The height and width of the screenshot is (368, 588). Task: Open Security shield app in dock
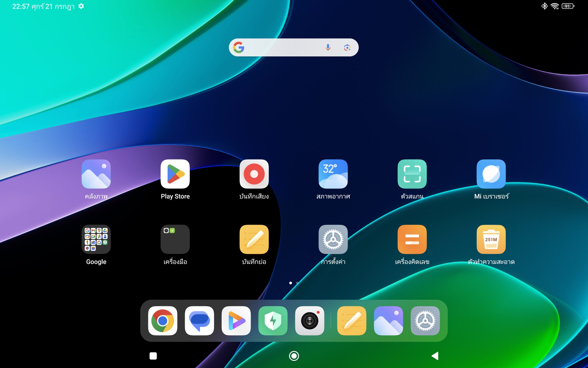pos(273,321)
